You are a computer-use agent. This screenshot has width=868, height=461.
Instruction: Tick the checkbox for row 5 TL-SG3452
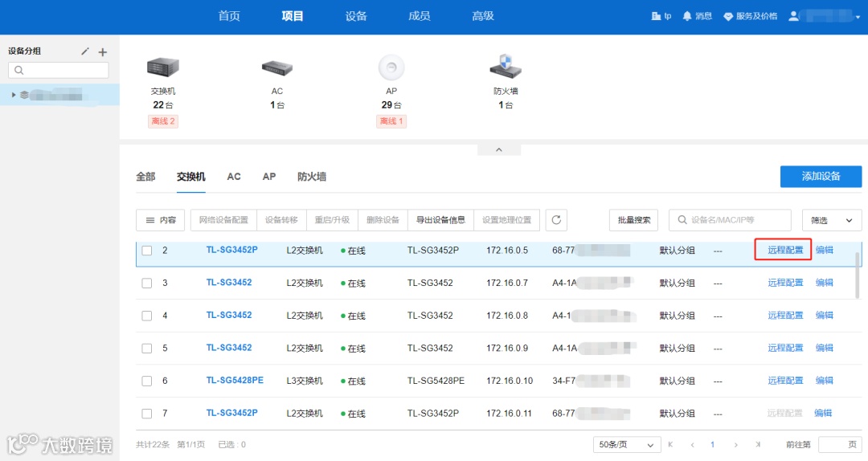coord(147,349)
